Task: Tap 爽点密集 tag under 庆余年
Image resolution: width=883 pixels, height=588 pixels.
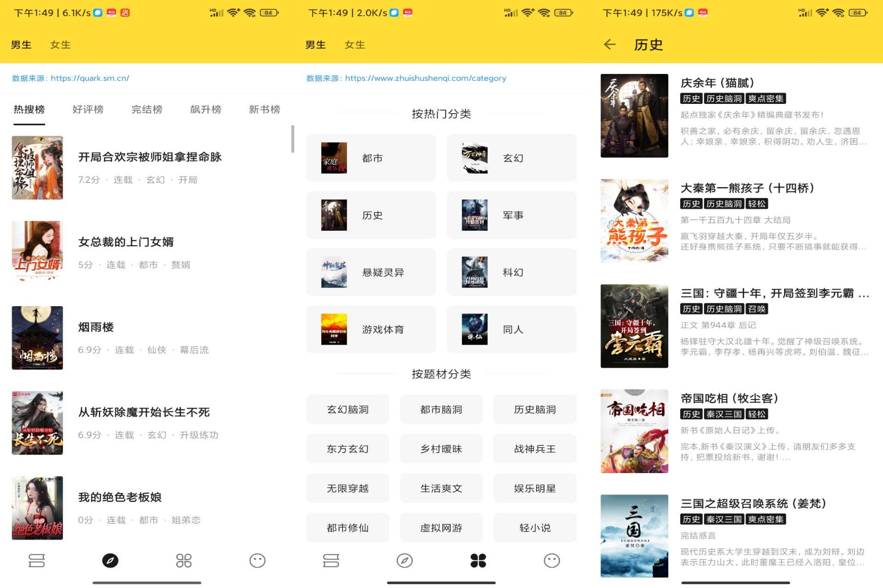Action: pyautogui.click(x=766, y=98)
